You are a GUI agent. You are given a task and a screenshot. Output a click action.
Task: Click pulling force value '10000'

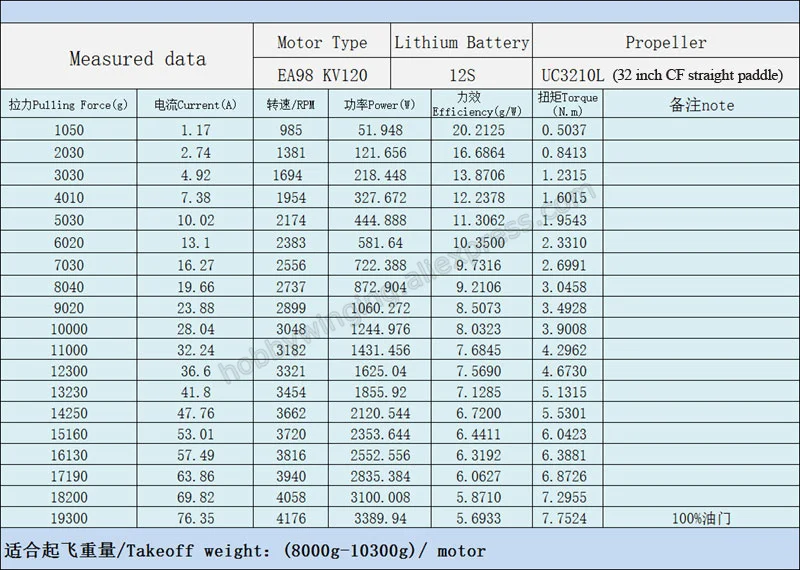click(x=69, y=328)
